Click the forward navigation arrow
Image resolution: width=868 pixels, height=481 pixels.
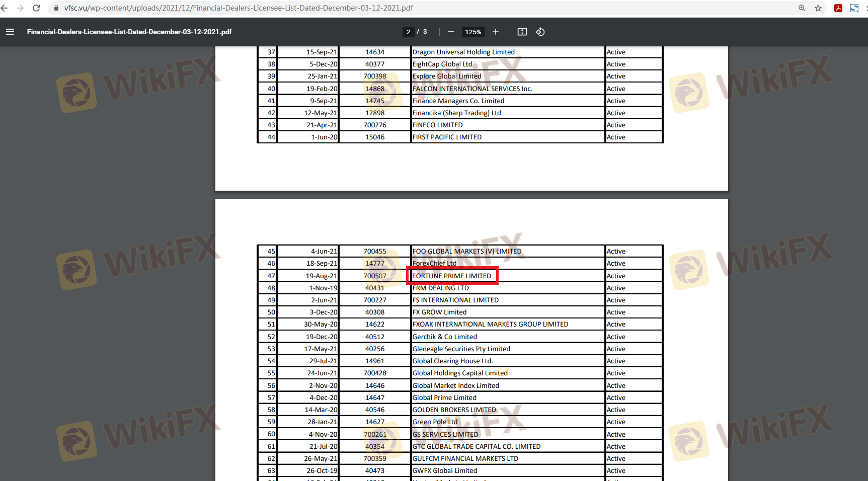(20, 8)
